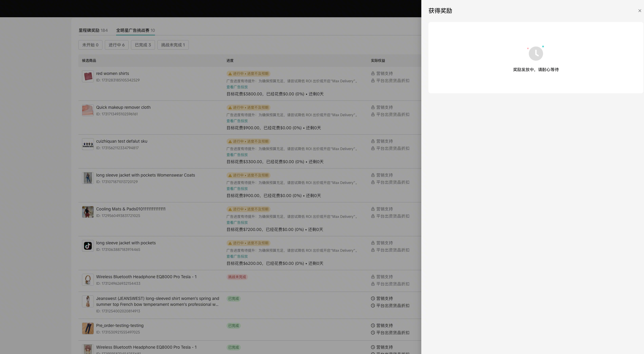Image resolution: width=644 pixels, height=354 pixels.
Task: Click the clock icon beside 营销支持 for Pre_order-testing-testing
Action: point(373,325)
